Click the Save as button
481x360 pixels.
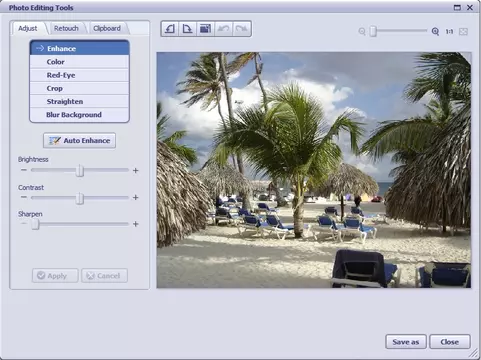406,342
